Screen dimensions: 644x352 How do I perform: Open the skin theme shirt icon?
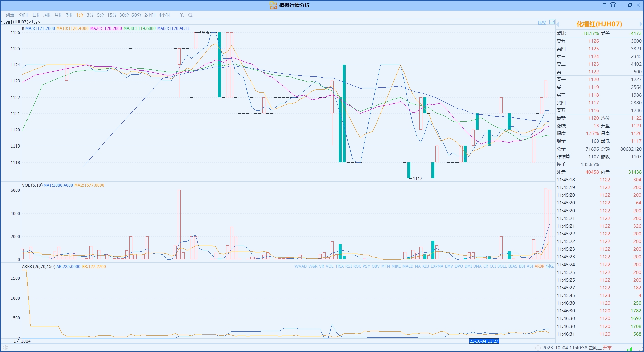point(613,5)
